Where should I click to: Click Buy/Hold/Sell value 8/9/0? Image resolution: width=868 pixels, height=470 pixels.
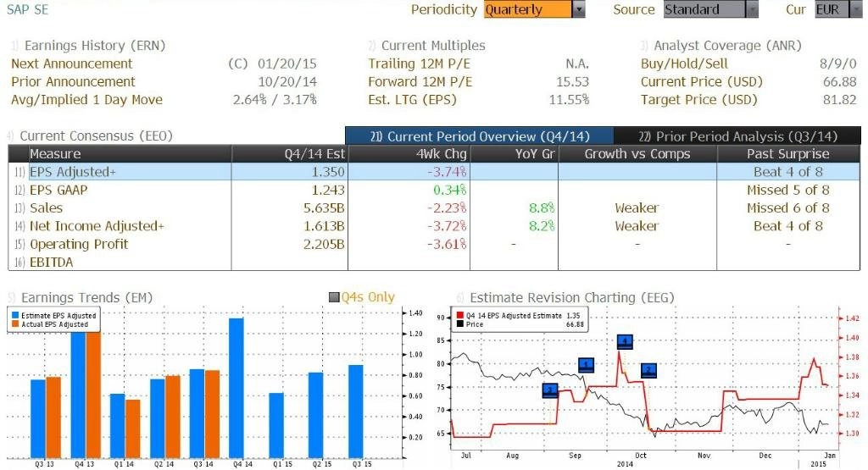pyautogui.click(x=838, y=64)
